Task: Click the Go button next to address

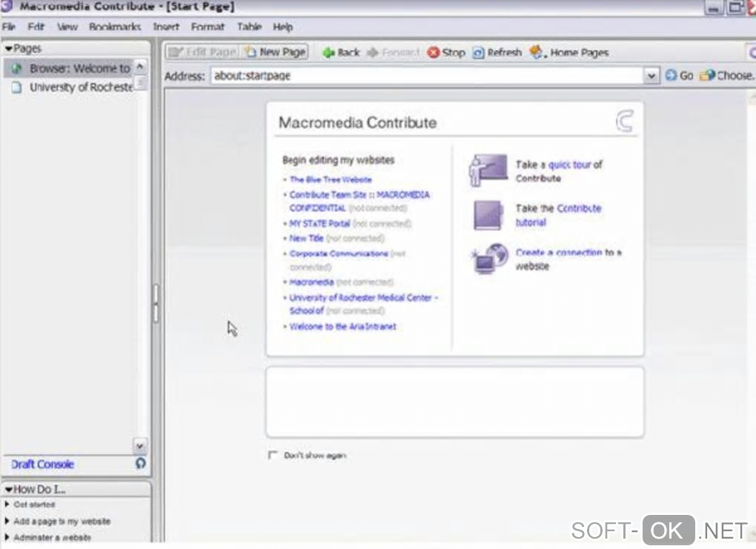Action: [679, 76]
